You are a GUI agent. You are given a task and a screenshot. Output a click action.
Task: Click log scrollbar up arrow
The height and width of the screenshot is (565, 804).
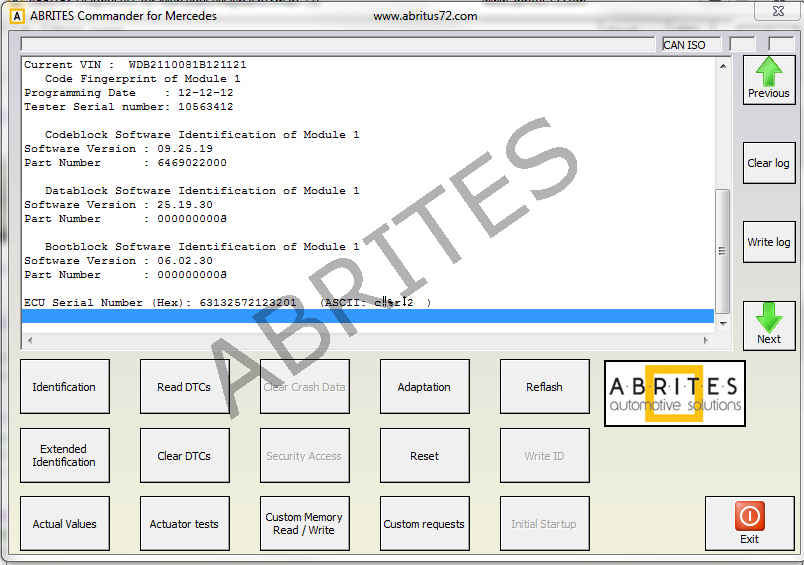[723, 66]
